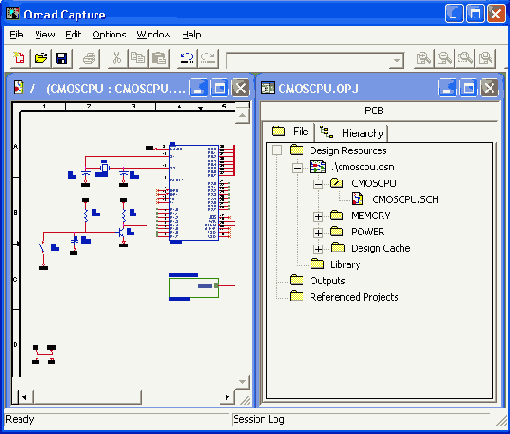Click the third zoom magnifier toolbar icon
Image resolution: width=510 pixels, height=434 pixels.
[x=465, y=58]
